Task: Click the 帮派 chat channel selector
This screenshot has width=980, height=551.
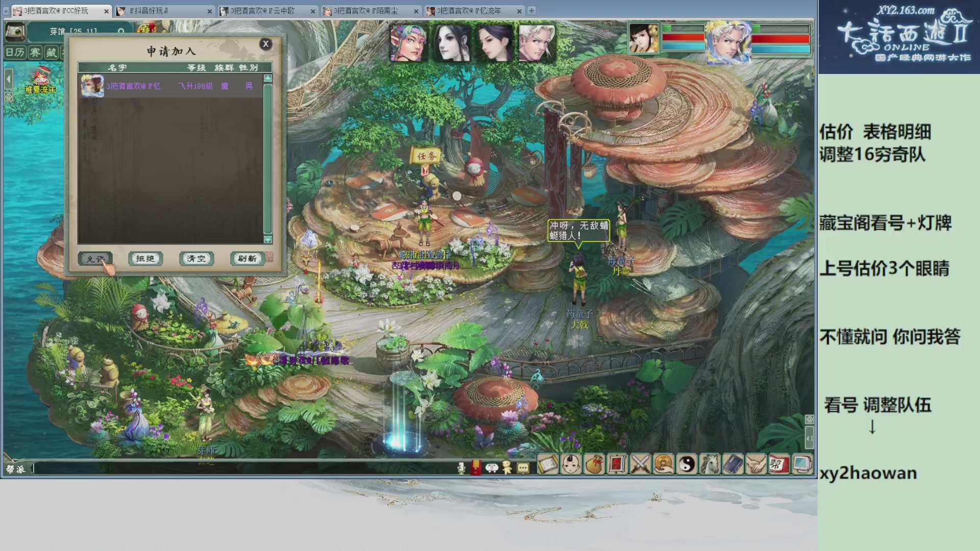Action: (15, 469)
